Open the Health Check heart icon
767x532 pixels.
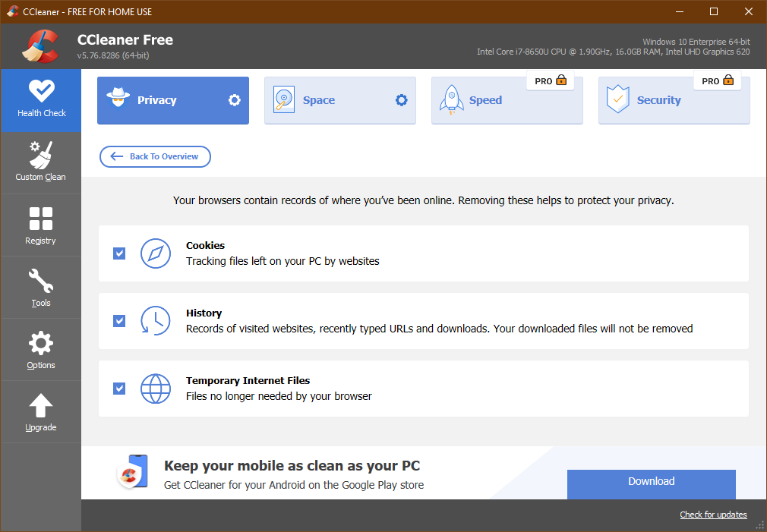[41, 91]
